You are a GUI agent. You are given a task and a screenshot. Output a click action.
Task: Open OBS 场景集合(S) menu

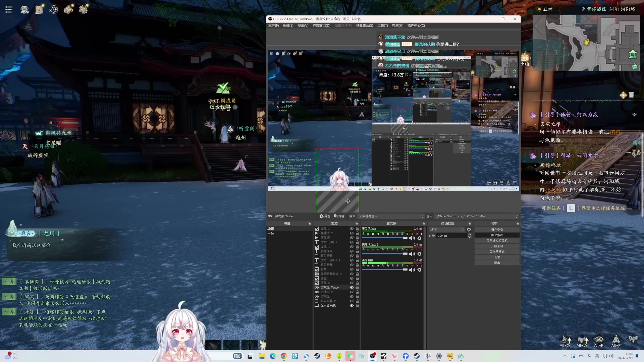click(364, 25)
